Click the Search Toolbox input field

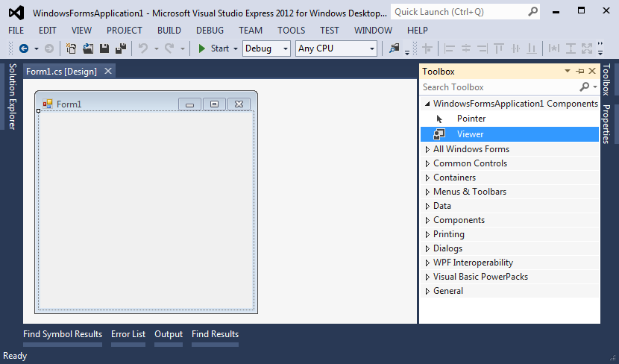click(x=498, y=87)
